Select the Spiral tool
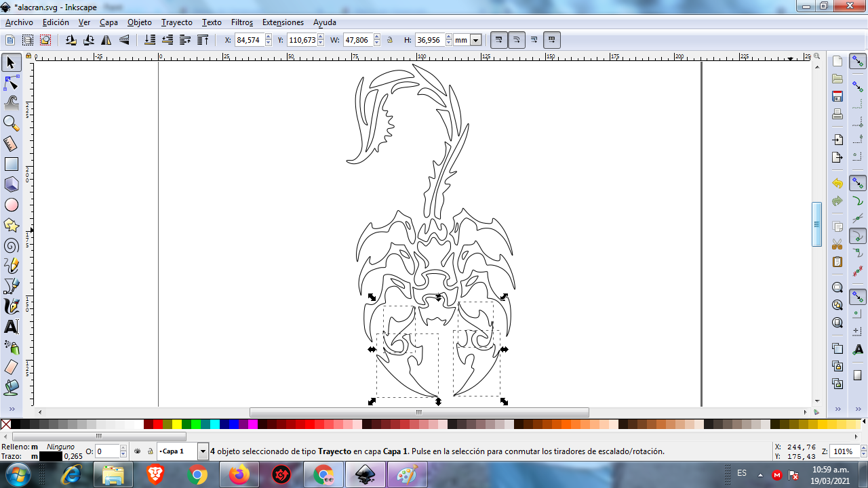This screenshot has height=488, width=868. pyautogui.click(x=11, y=245)
